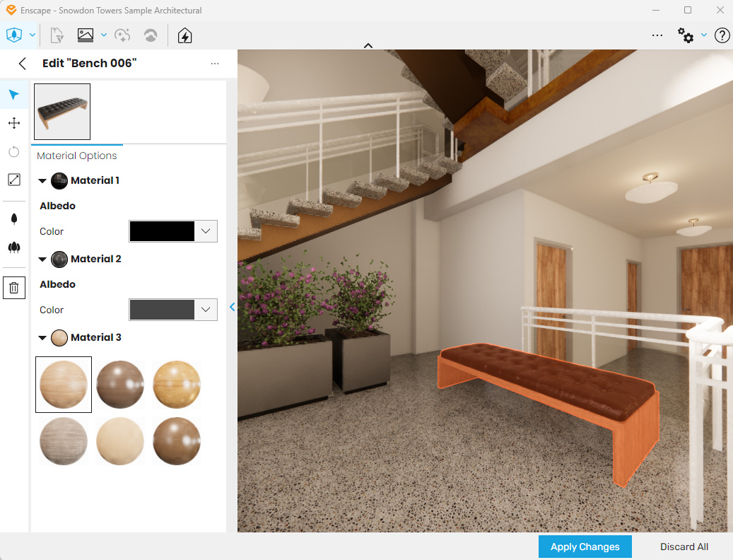Choose the selected light wood material sphere
Screen dimensions: 733x560
point(64,385)
